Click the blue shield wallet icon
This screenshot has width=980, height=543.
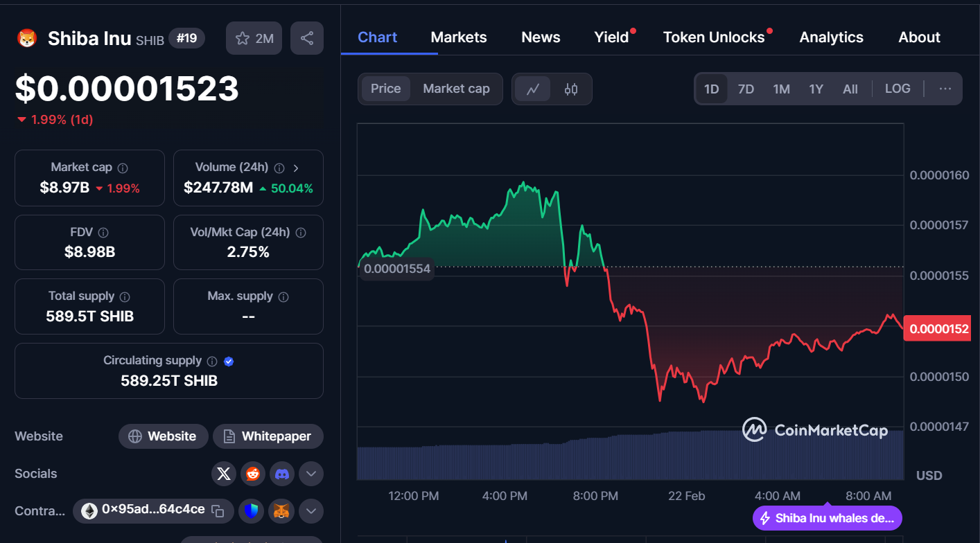[252, 511]
